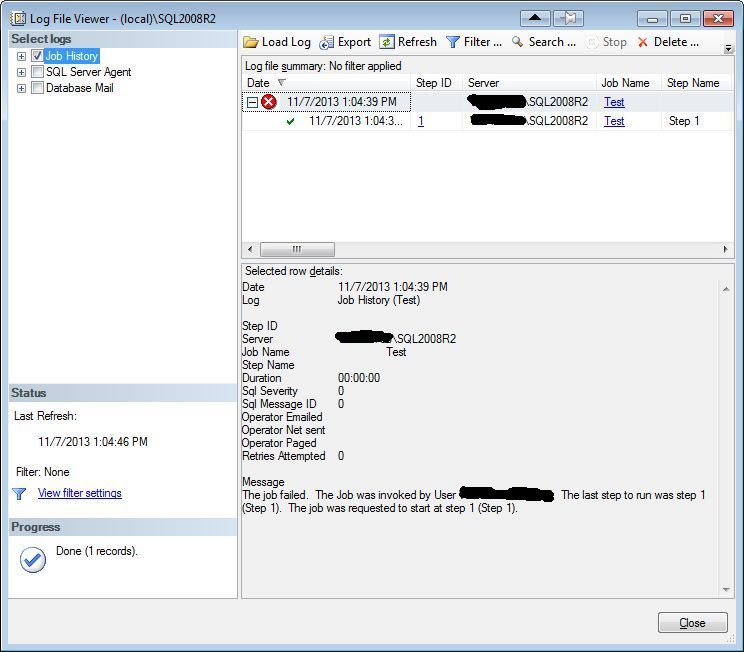Minimize the Log File Viewer window
This screenshot has height=652, width=744.
tap(652, 19)
